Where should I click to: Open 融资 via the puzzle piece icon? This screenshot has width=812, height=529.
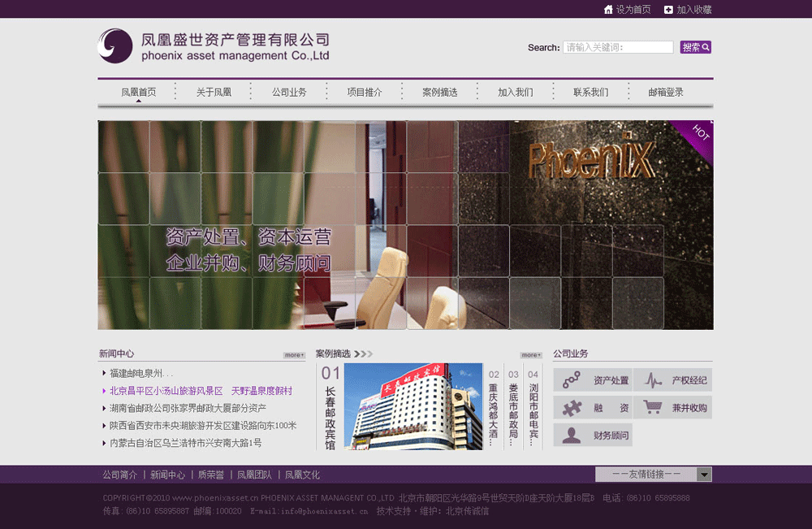[572, 407]
